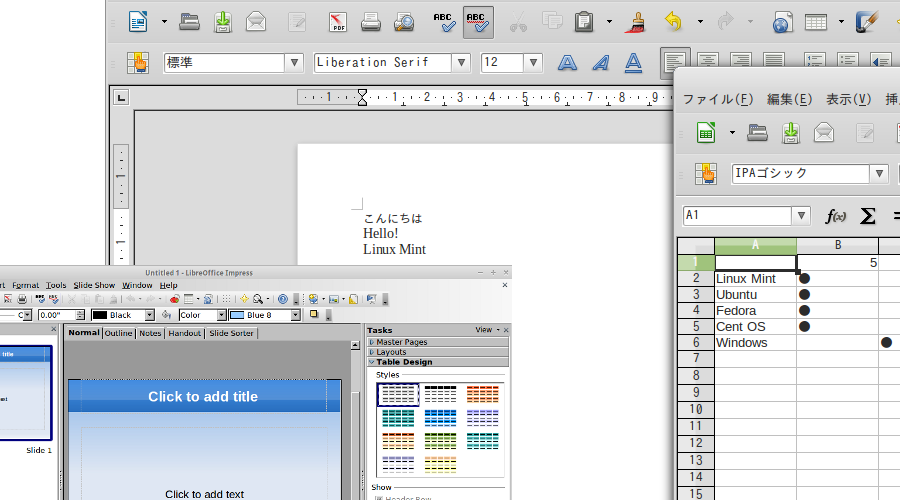The width and height of the screenshot is (900, 500).
Task: Insert chart with Impress chart icon
Action: click(x=174, y=299)
